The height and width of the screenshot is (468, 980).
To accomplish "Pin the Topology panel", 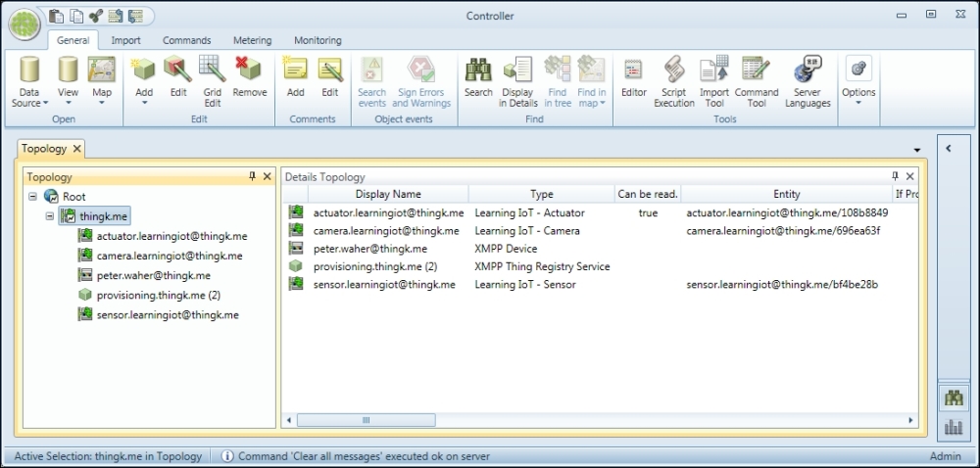I will pos(253,176).
